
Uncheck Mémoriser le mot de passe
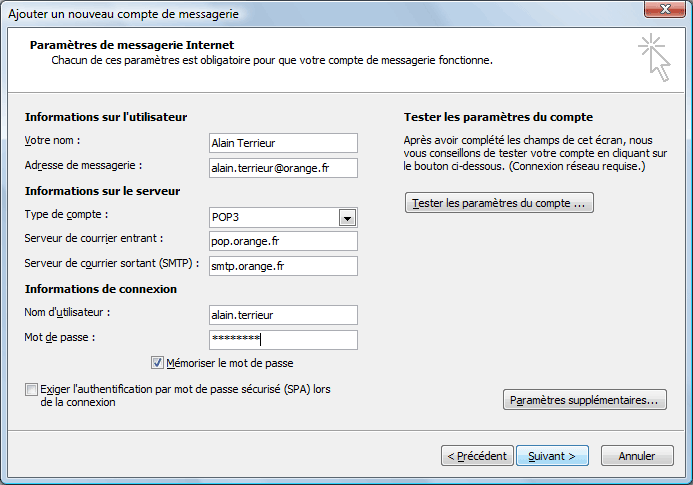(x=157, y=363)
